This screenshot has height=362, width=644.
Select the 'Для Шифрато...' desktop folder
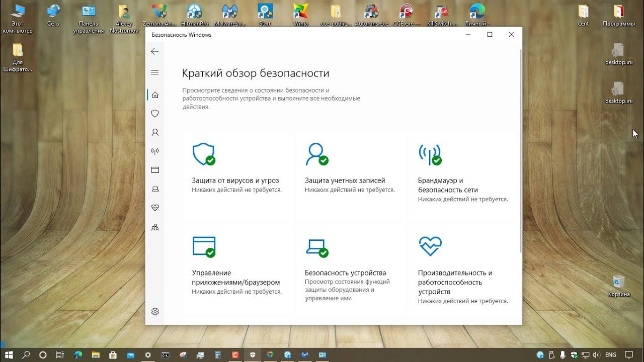click(x=18, y=58)
